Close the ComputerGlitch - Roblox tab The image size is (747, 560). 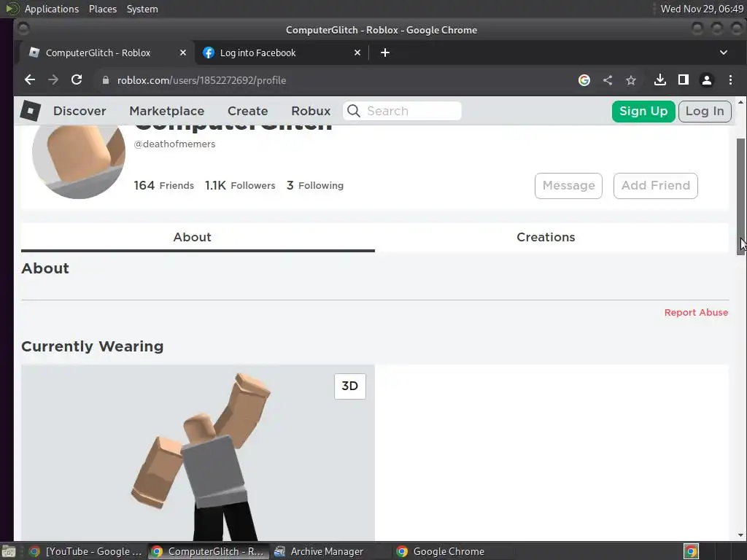[x=183, y=52]
